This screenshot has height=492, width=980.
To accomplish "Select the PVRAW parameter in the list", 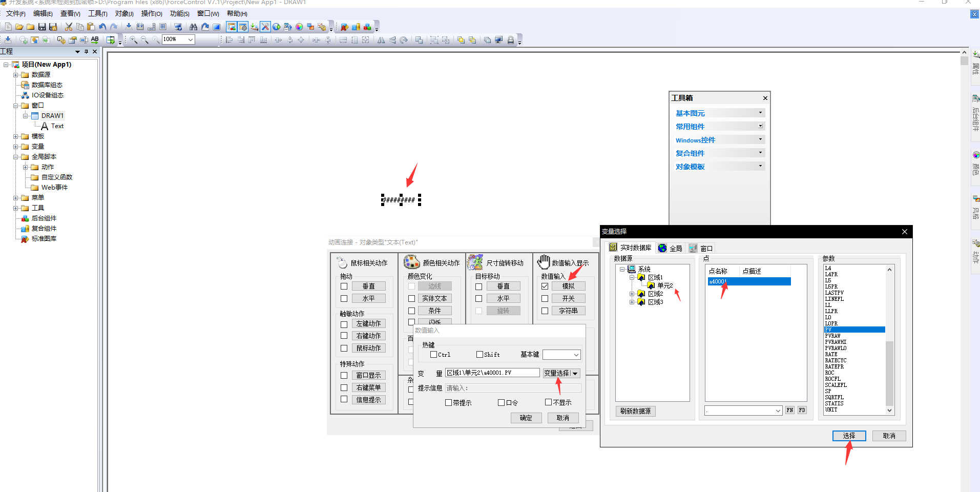I will (833, 336).
